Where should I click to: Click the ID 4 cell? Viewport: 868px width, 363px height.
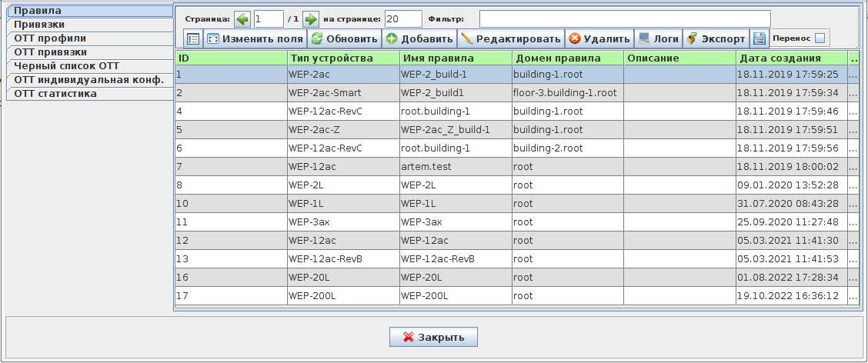pos(232,112)
